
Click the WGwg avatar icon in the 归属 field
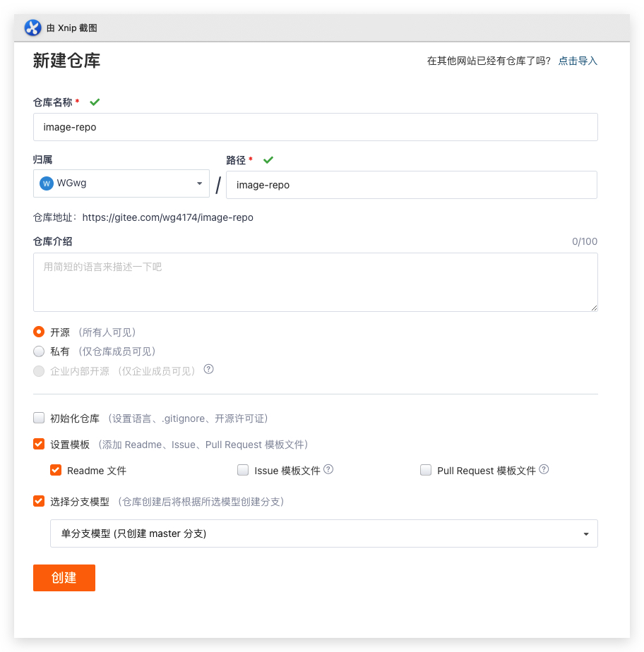(47, 184)
